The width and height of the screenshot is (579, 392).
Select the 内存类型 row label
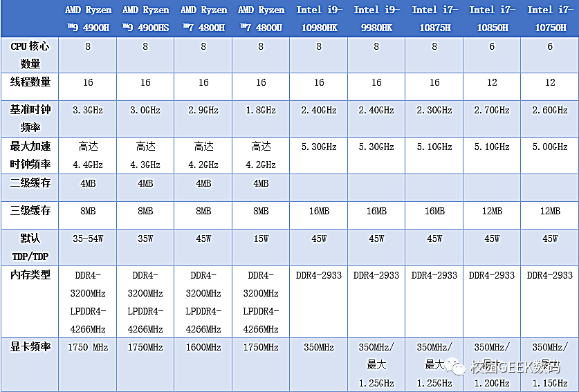[x=30, y=301]
